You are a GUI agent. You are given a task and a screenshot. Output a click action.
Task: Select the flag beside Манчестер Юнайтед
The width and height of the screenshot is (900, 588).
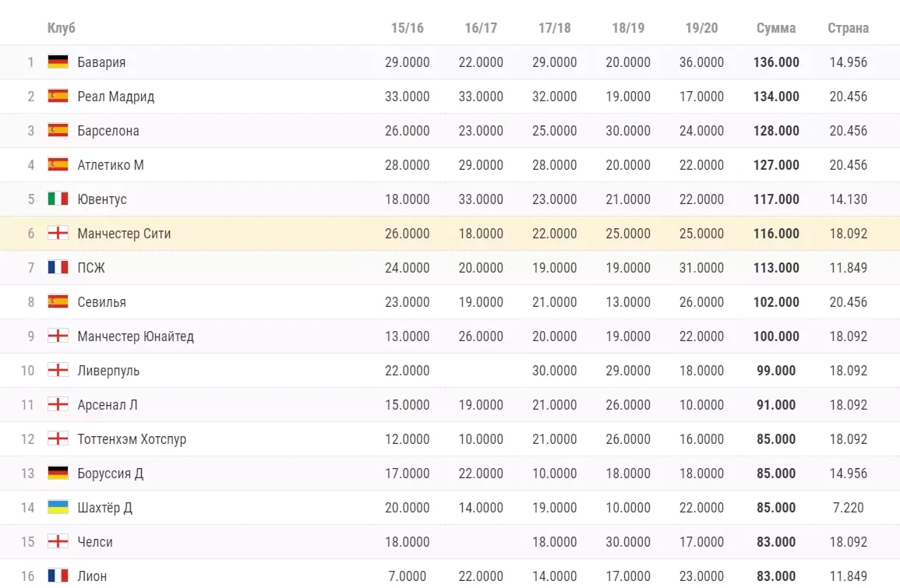58,336
